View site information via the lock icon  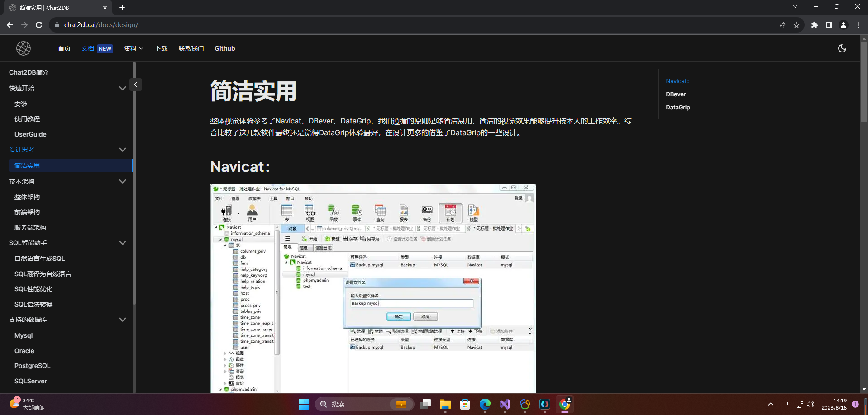pos(57,25)
